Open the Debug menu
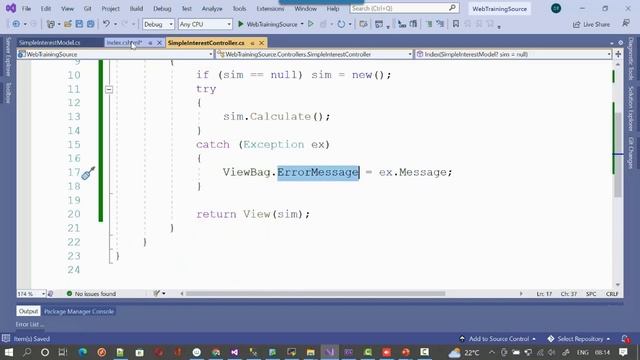640x360 pixels. [x=162, y=9]
